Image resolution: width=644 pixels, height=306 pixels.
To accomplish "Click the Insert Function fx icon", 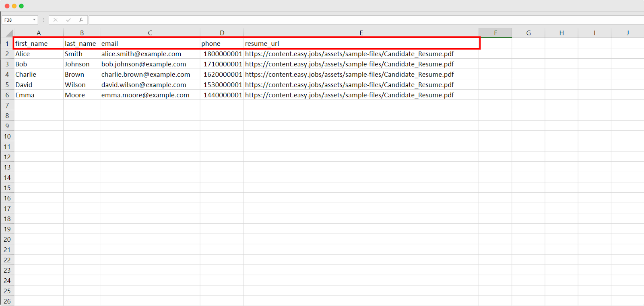I will tap(81, 20).
